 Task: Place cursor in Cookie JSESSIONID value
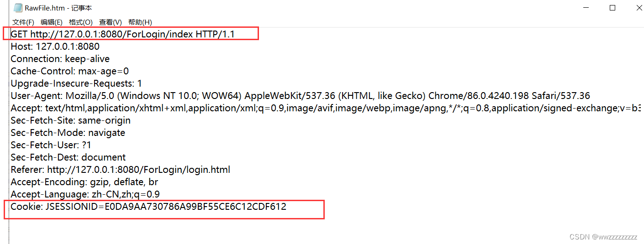point(195,207)
